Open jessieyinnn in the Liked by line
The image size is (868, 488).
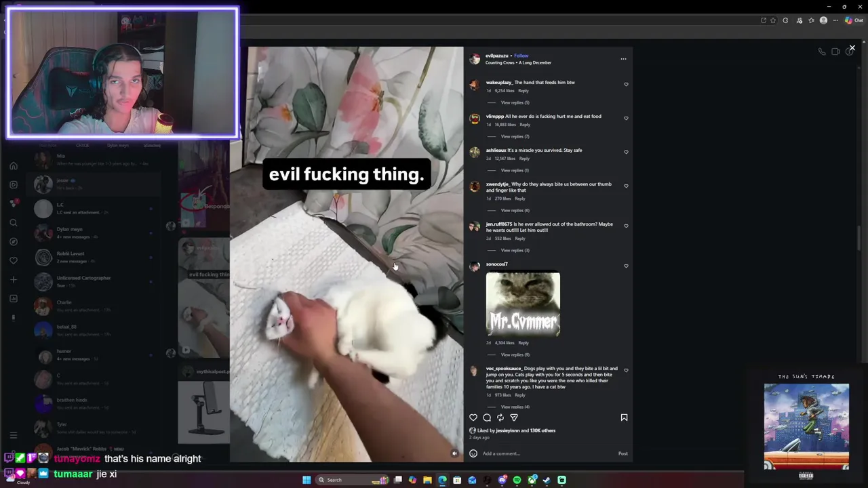point(507,430)
